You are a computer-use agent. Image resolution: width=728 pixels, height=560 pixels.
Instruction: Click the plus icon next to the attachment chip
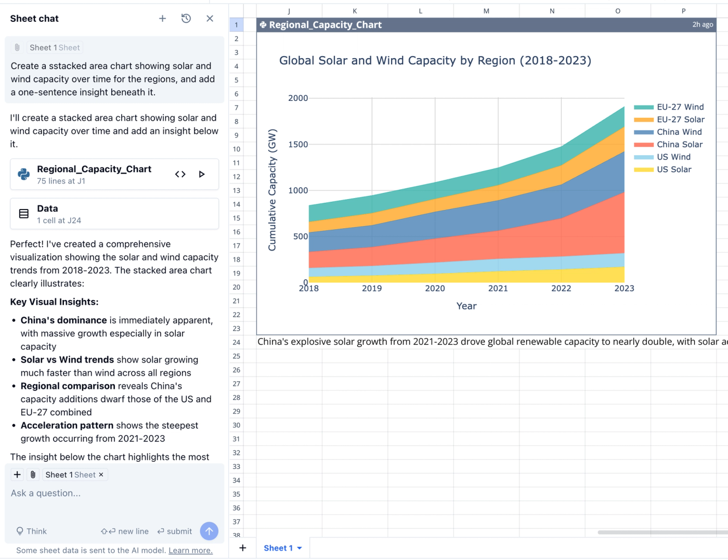[x=17, y=474]
